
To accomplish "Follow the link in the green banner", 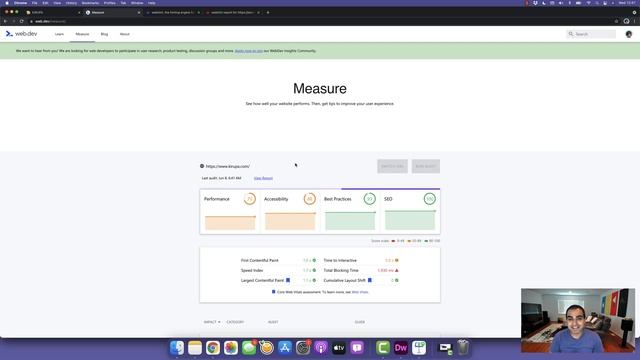I will 249,51.
